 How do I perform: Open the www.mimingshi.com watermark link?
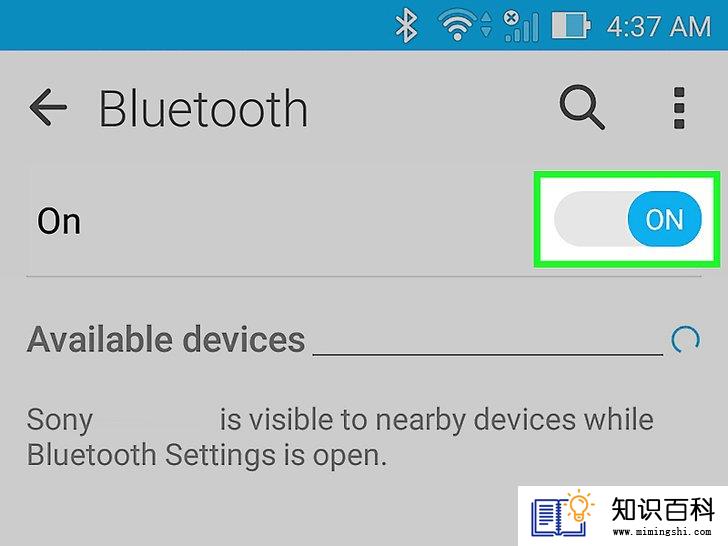(662, 532)
